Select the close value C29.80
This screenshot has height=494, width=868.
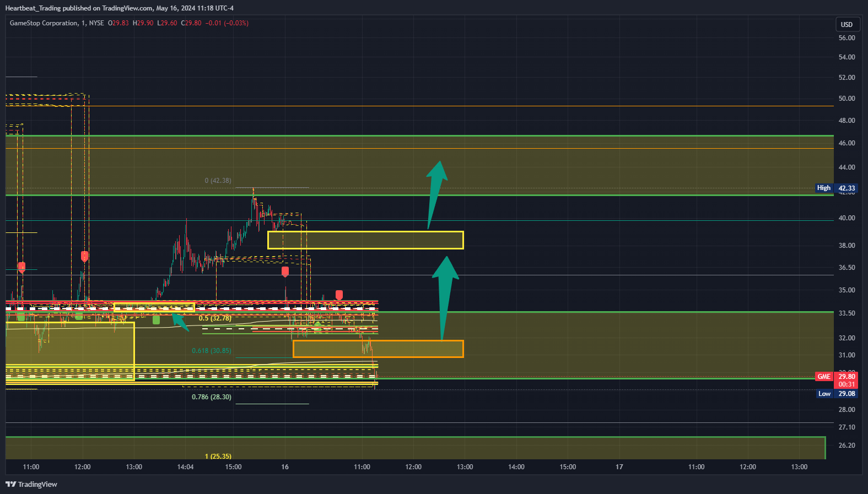191,23
